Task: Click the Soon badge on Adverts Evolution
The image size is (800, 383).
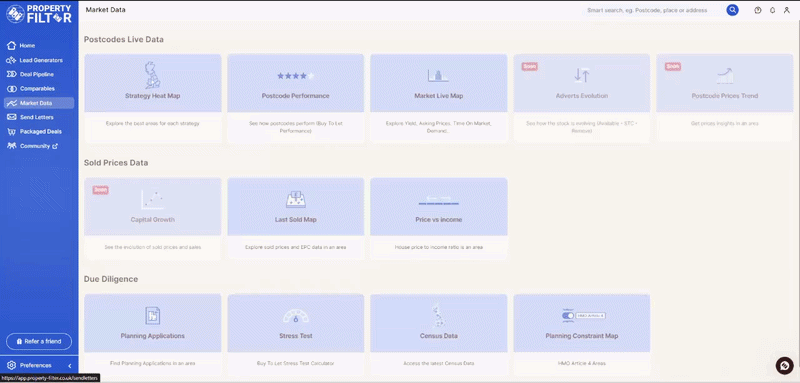Action: [529, 66]
